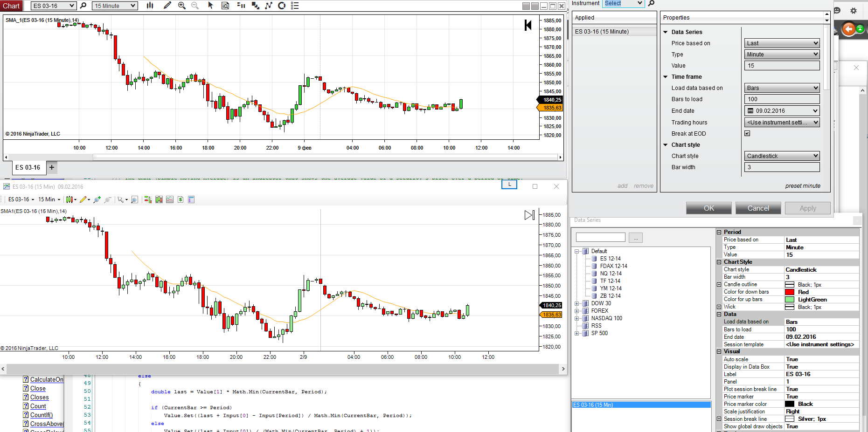
Task: Click the ellipsis browse button in Data Series
Action: pos(635,238)
